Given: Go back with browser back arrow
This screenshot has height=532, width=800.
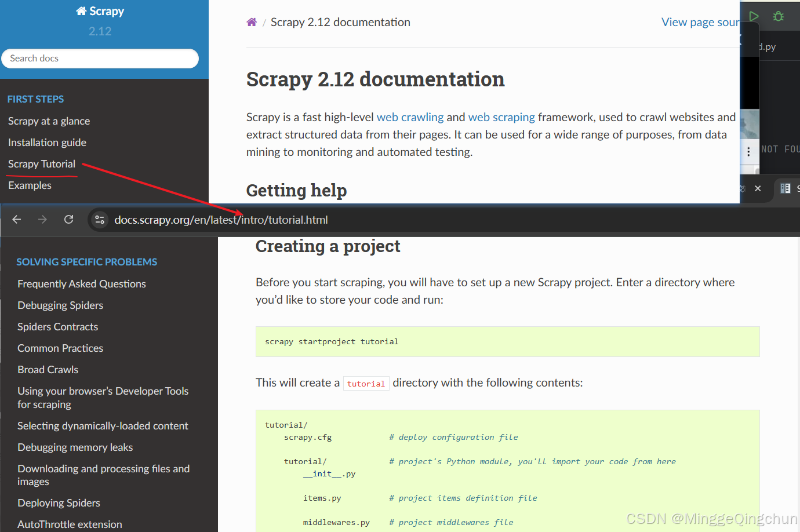Looking at the screenshot, I should pos(17,220).
